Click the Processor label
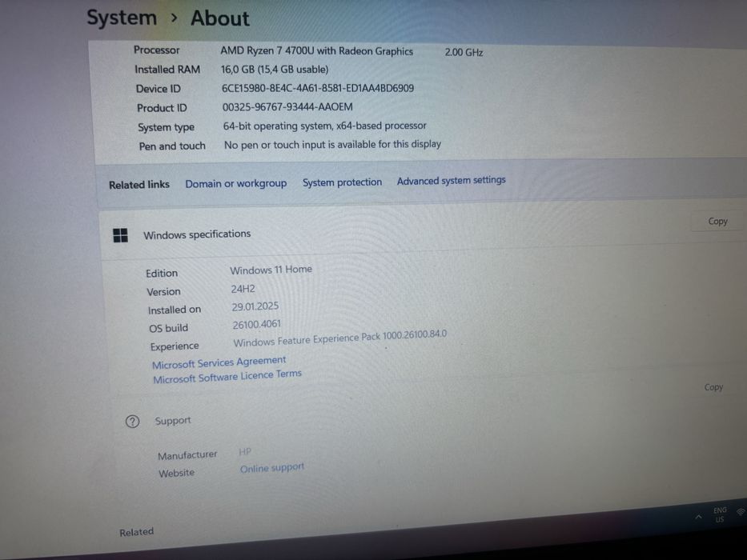This screenshot has width=747, height=560. pyautogui.click(x=156, y=50)
